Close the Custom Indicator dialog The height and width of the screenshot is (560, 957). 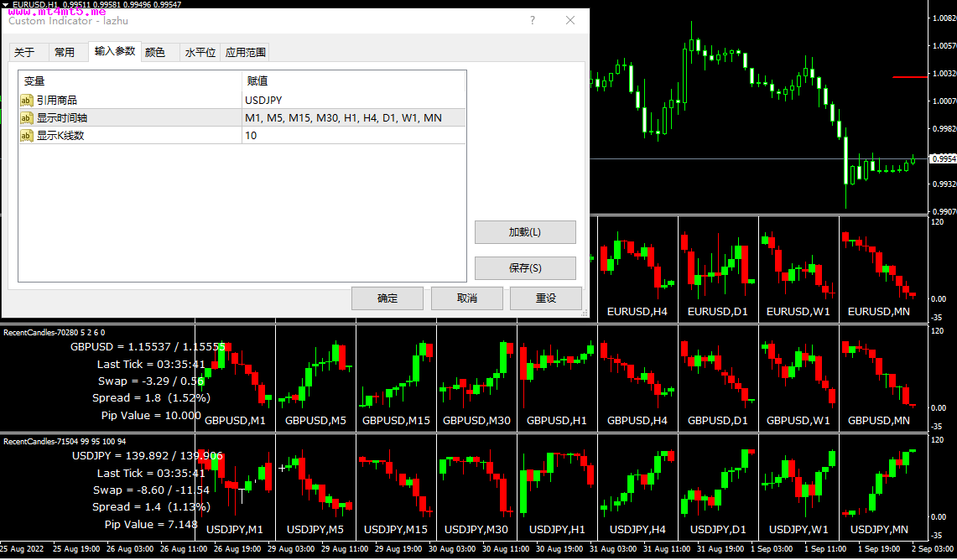pyautogui.click(x=570, y=20)
